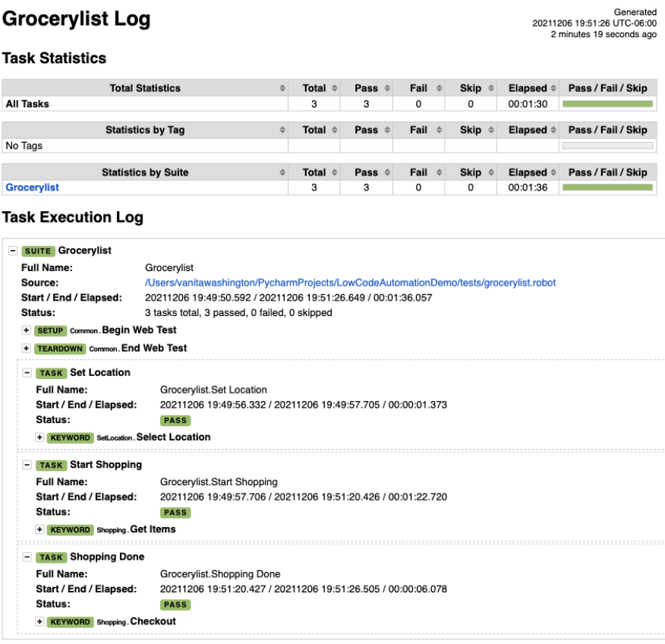Collapse the Grocerylist suite node
The height and width of the screenshot is (644, 665).
click(x=13, y=251)
